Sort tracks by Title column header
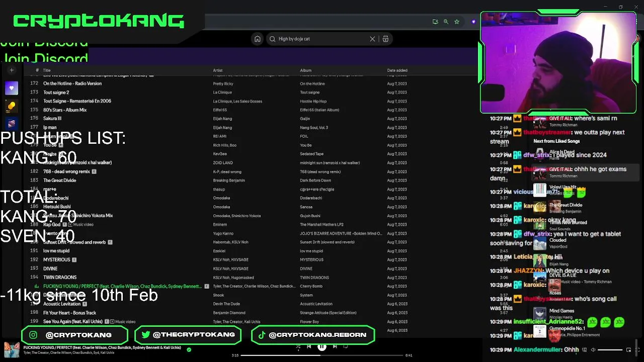The height and width of the screenshot is (362, 644). click(x=47, y=70)
